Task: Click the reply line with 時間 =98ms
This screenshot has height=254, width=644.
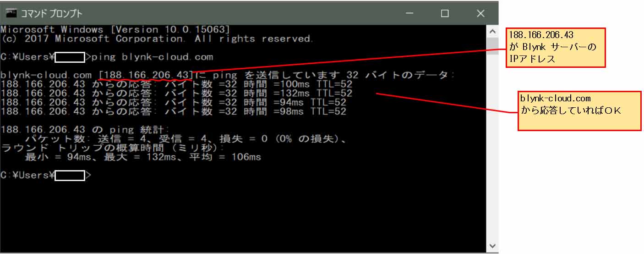Action: (174, 111)
